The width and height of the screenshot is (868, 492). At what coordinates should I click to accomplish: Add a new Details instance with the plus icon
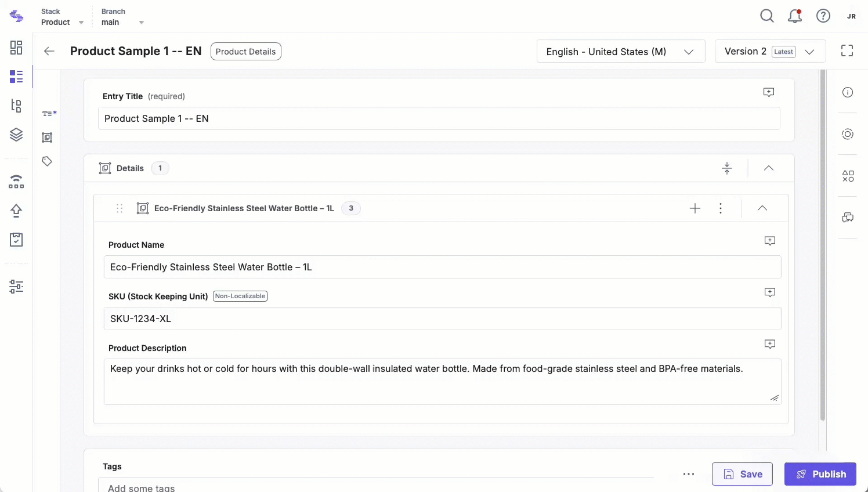click(x=695, y=208)
